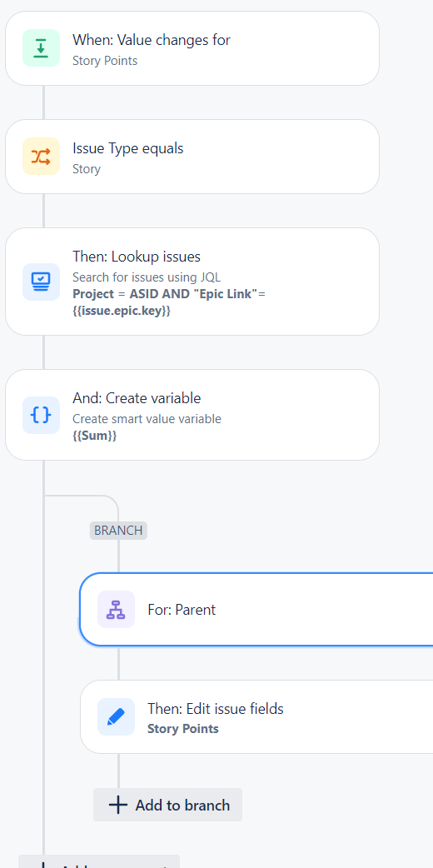Select the 'Issue Type equals' condition title
Image resolution: width=433 pixels, height=868 pixels.
tap(128, 148)
